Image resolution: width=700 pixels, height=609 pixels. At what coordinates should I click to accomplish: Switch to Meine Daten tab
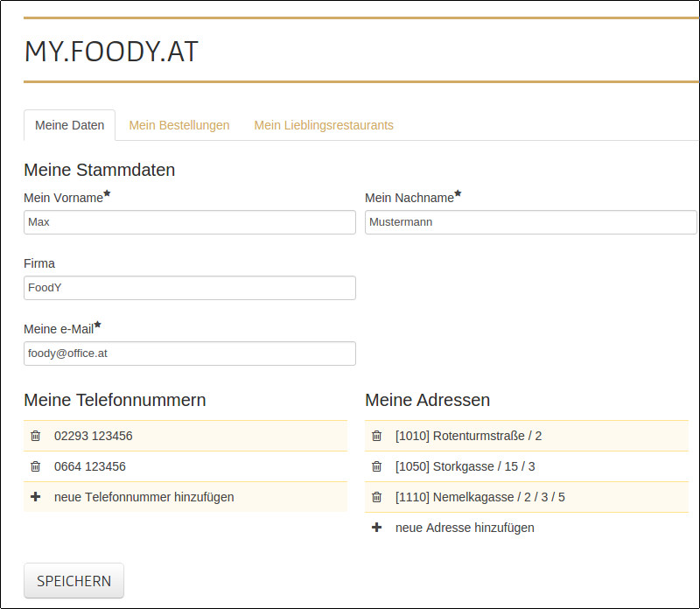point(69,125)
